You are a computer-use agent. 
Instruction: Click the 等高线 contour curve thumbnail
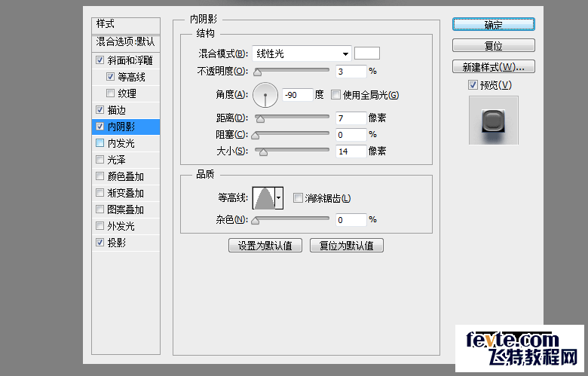point(264,197)
